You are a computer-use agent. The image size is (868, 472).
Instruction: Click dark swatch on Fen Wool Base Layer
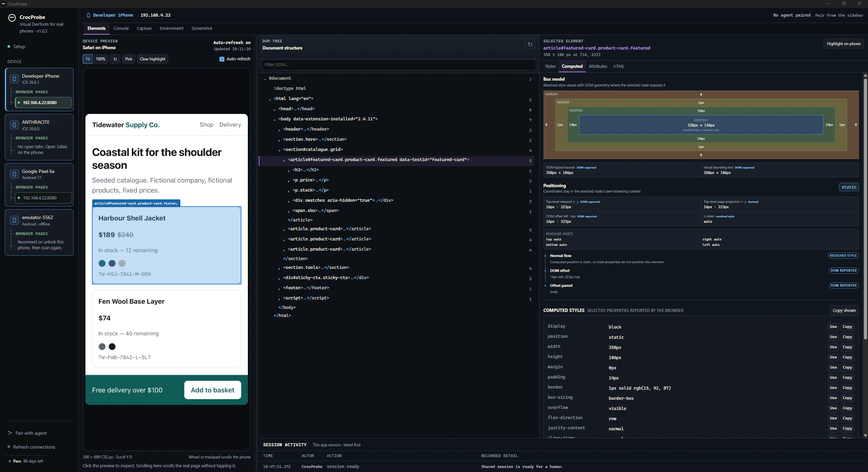pos(112,347)
